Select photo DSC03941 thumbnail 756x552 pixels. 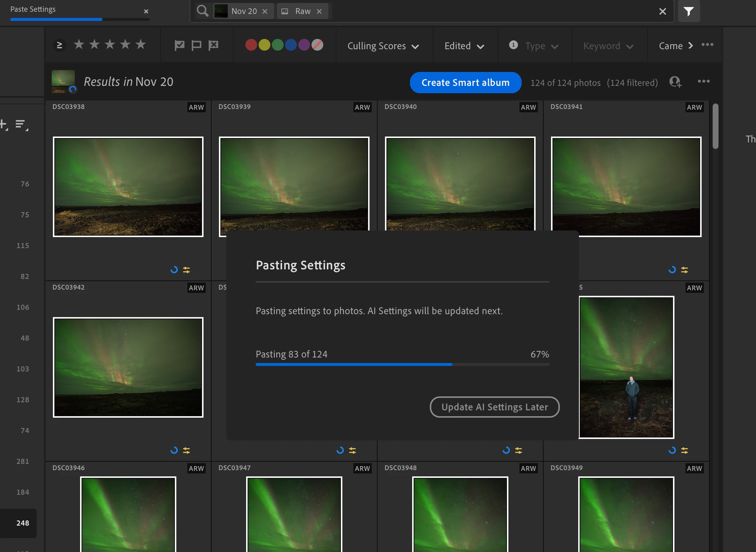tap(626, 187)
